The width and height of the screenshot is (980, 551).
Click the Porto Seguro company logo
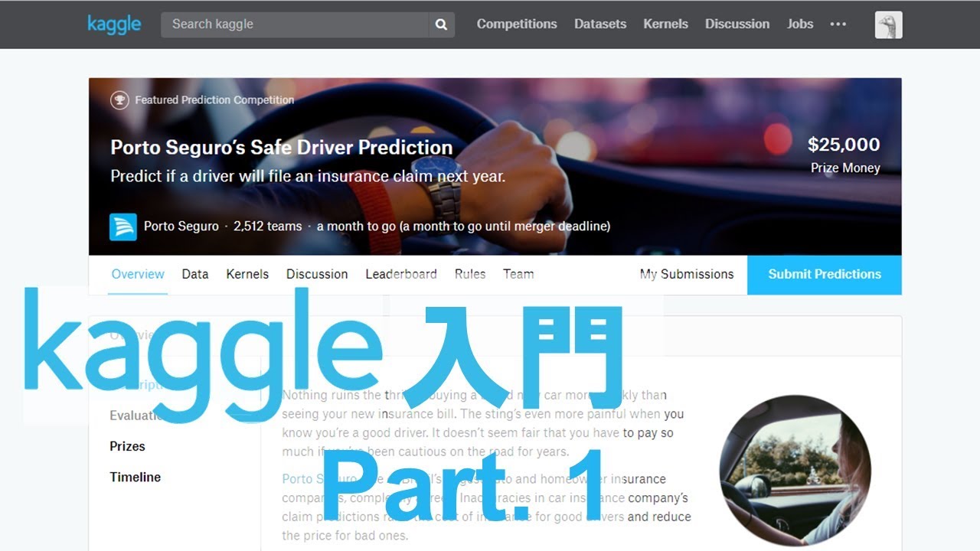pos(123,227)
